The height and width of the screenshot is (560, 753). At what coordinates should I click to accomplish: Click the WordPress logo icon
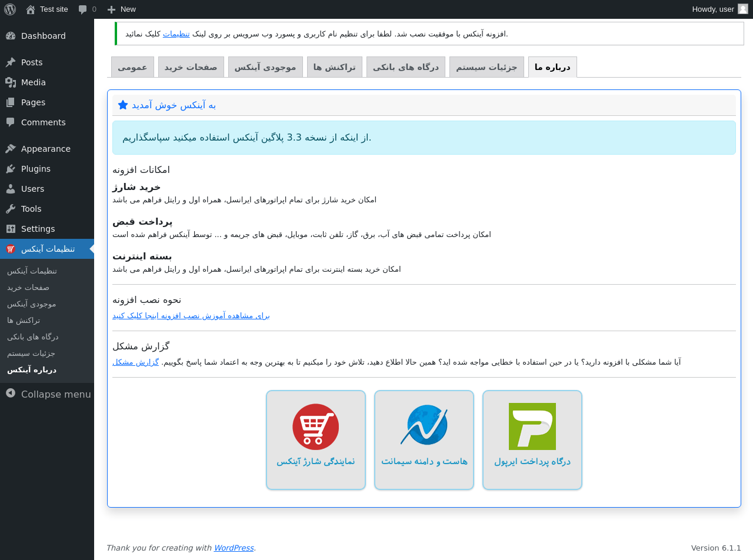10,9
